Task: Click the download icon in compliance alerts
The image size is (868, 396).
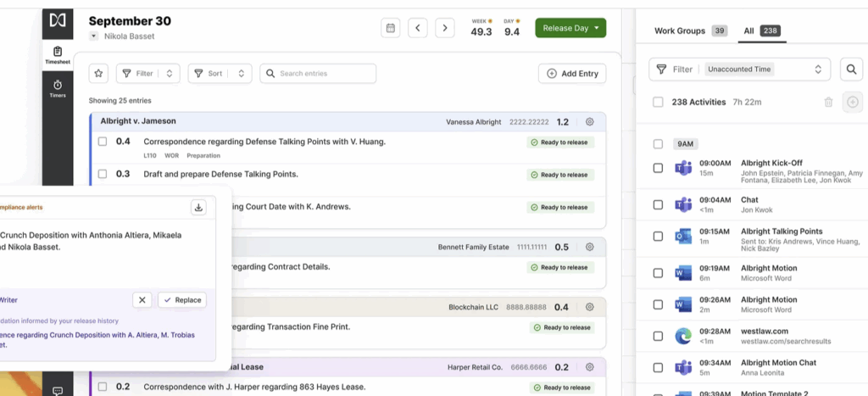Action: (198, 207)
